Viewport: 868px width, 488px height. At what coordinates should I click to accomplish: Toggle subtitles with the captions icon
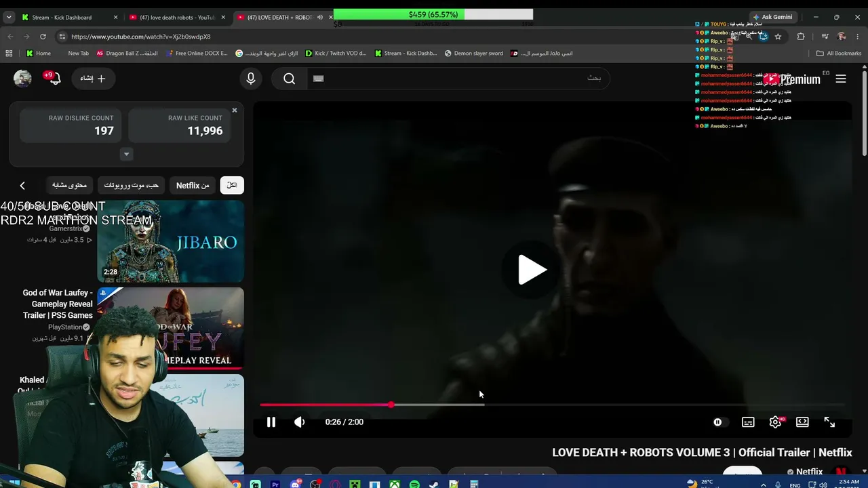click(x=748, y=422)
